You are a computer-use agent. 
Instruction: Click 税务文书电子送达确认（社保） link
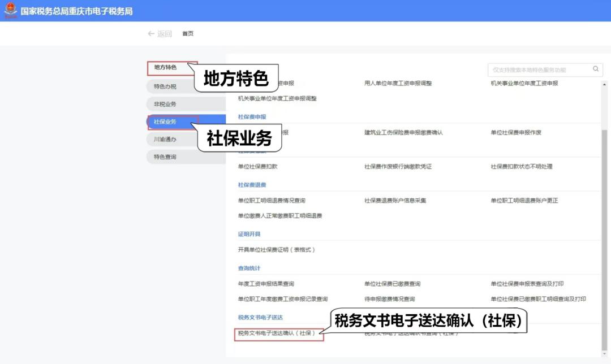277,333
